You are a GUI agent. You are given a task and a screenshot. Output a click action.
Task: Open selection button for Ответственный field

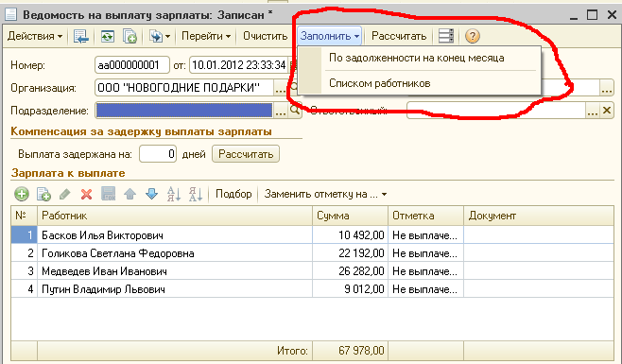593,111
